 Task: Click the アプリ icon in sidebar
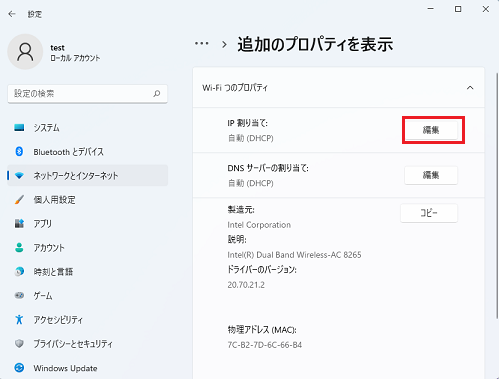(x=19, y=223)
